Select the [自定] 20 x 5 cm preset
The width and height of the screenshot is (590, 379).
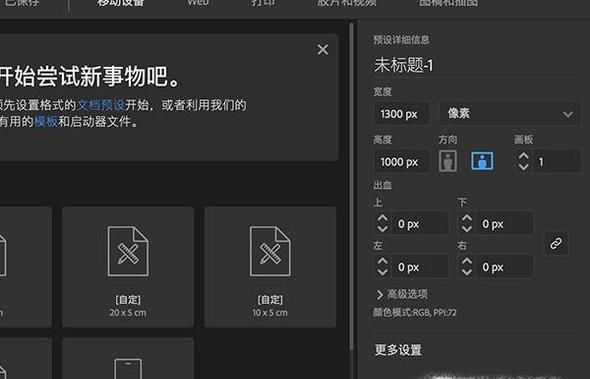click(128, 267)
